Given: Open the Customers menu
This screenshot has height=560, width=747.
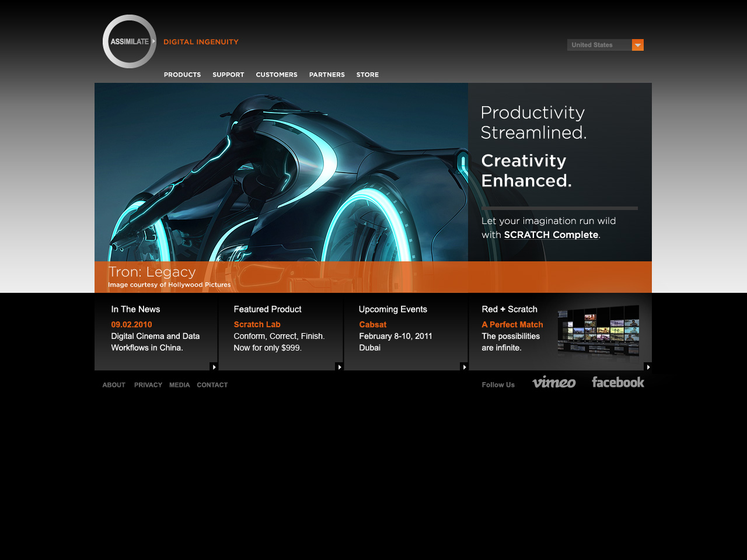Looking at the screenshot, I should point(277,75).
